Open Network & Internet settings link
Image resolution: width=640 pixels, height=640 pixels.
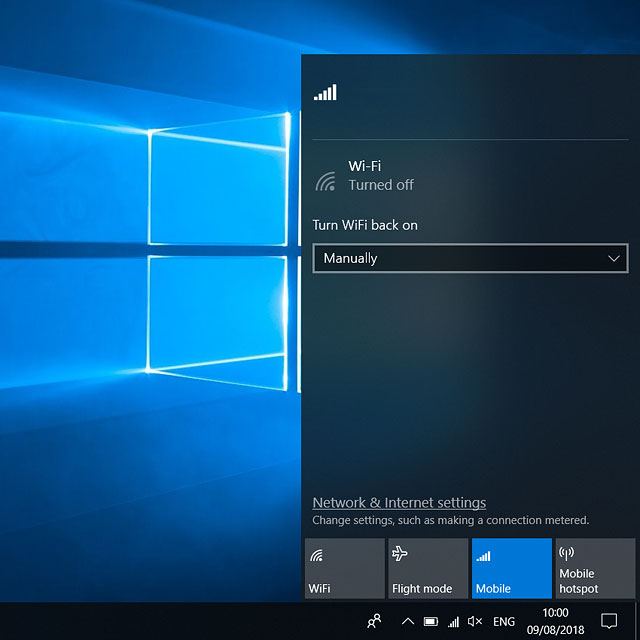click(x=399, y=503)
